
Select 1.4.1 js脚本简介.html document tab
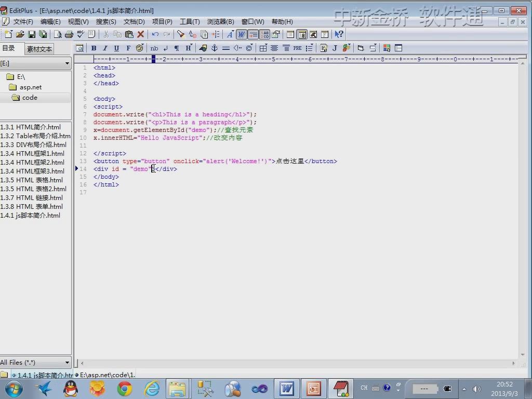click(41, 375)
